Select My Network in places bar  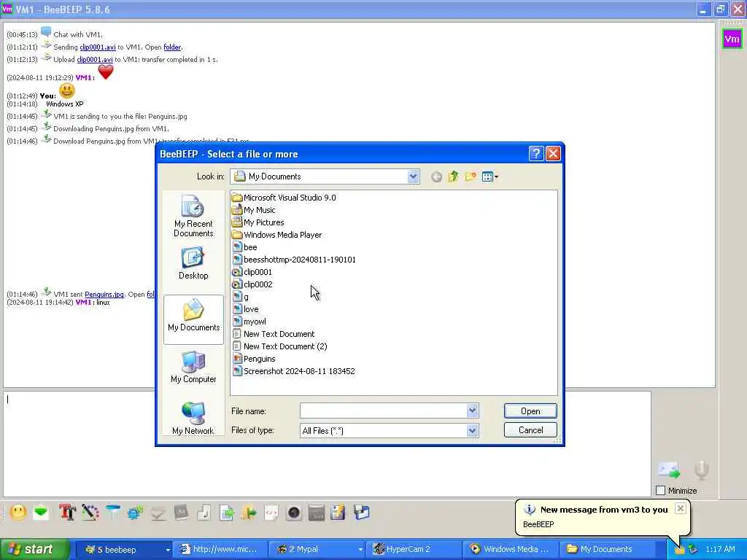tap(193, 418)
